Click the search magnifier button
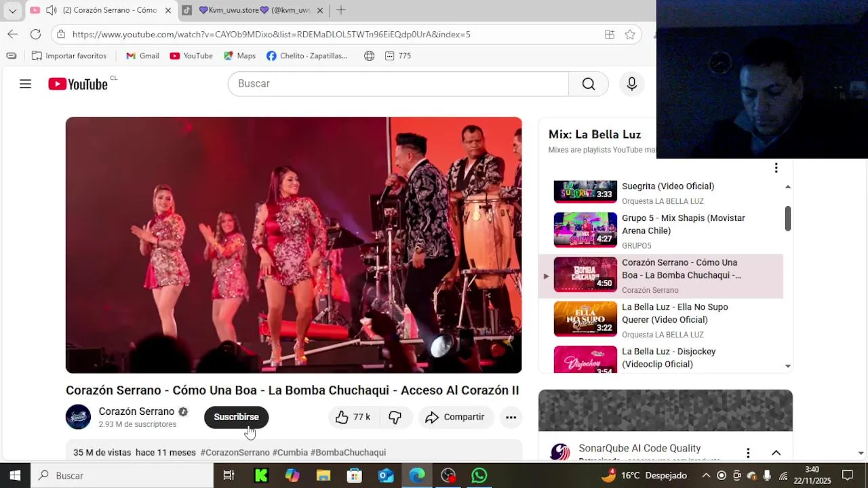 click(589, 83)
